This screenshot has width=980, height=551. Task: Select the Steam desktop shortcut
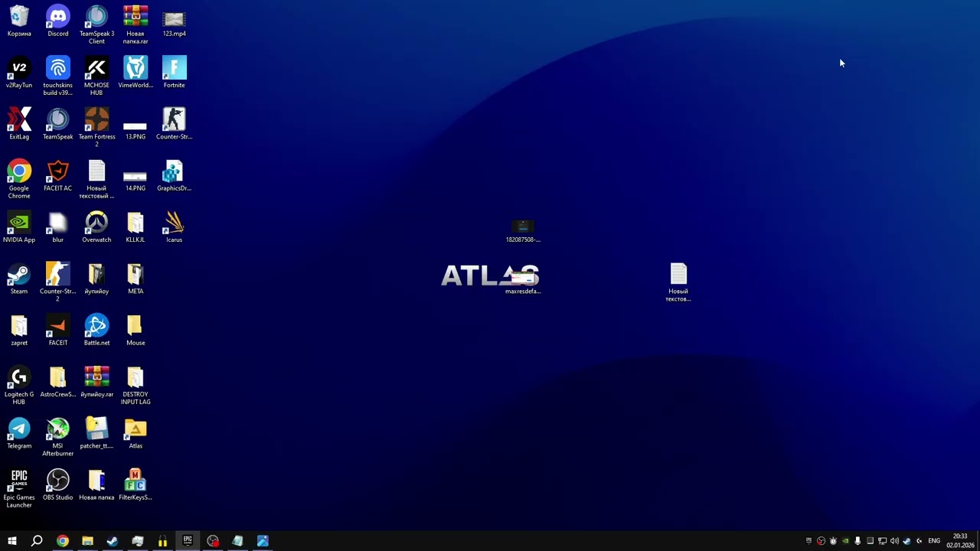[19, 279]
